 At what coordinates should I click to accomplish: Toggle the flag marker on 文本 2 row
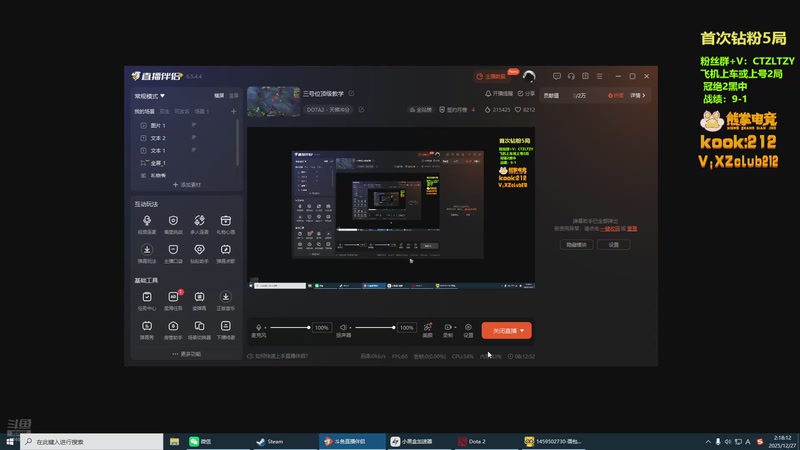[194, 138]
